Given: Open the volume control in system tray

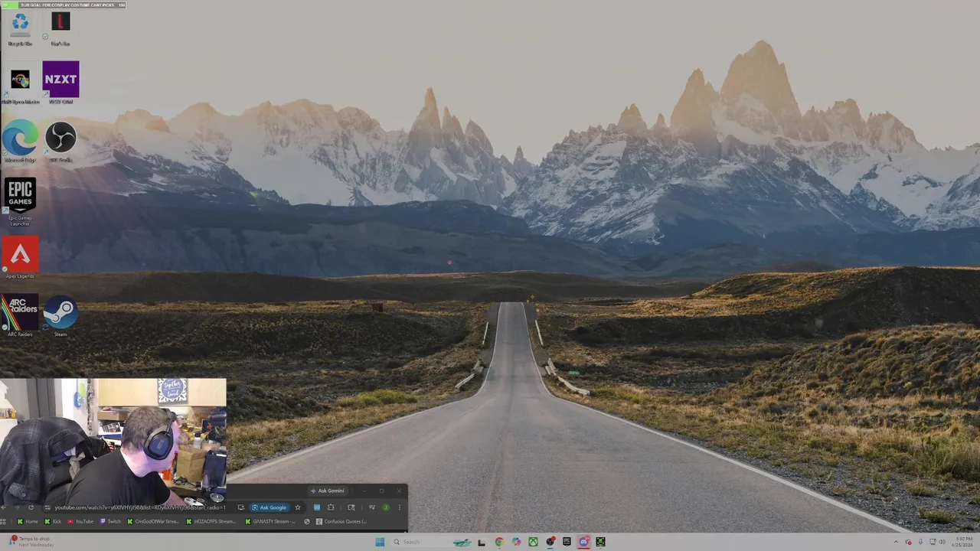Looking at the screenshot, I should (942, 542).
